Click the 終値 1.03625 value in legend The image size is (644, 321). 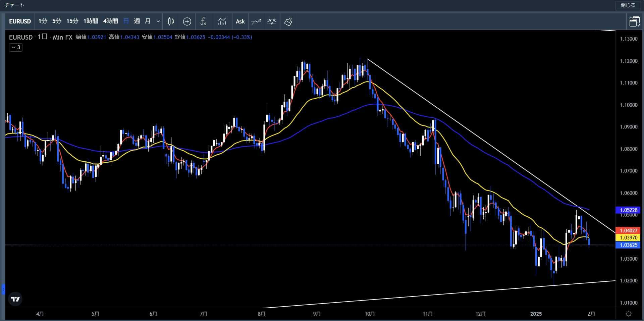click(196, 37)
